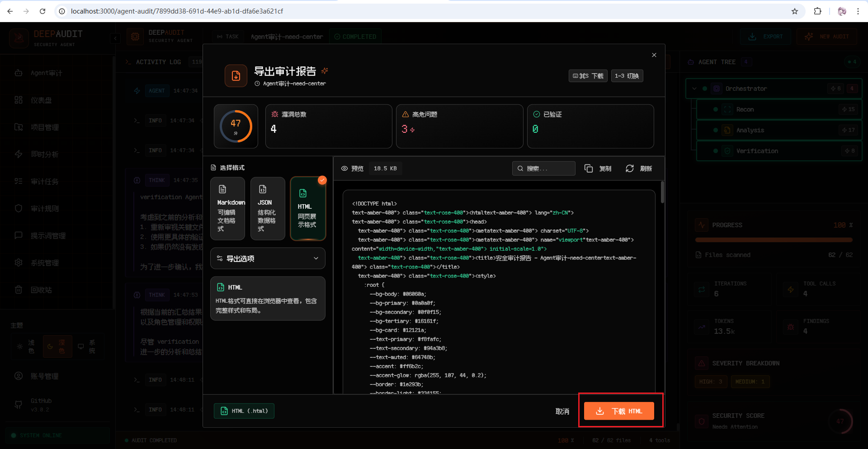
Task: Switch to light theme toggle
Action: [26, 346]
